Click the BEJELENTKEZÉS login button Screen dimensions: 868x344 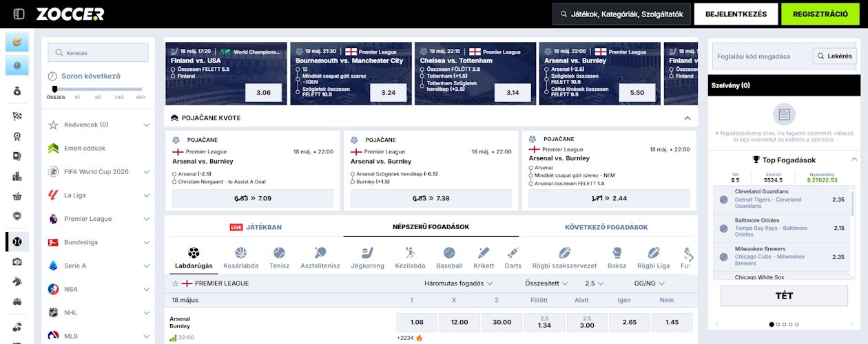(736, 14)
